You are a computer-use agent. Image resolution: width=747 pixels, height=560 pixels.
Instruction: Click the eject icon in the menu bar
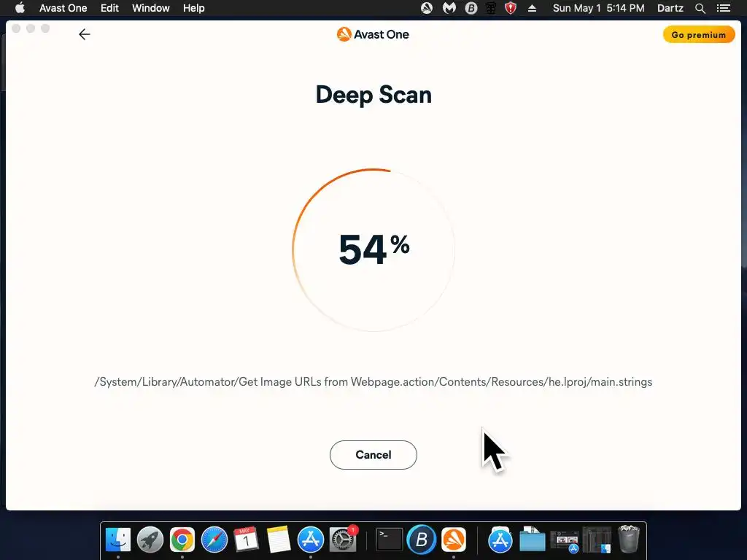[532, 8]
